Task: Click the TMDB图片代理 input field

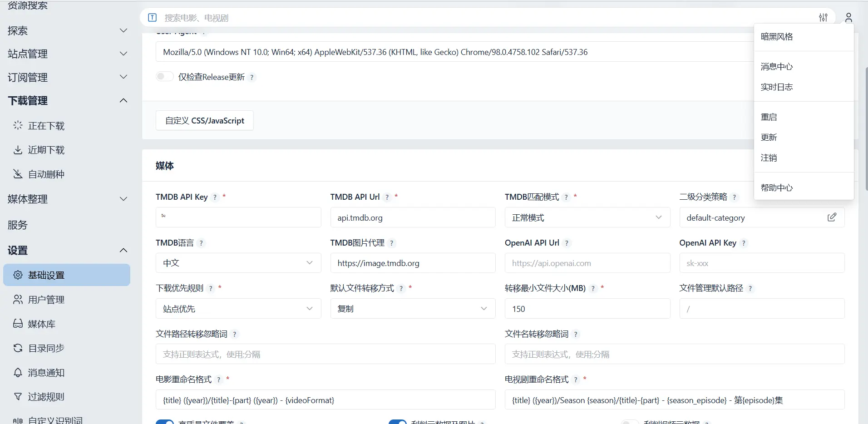Action: coord(413,263)
